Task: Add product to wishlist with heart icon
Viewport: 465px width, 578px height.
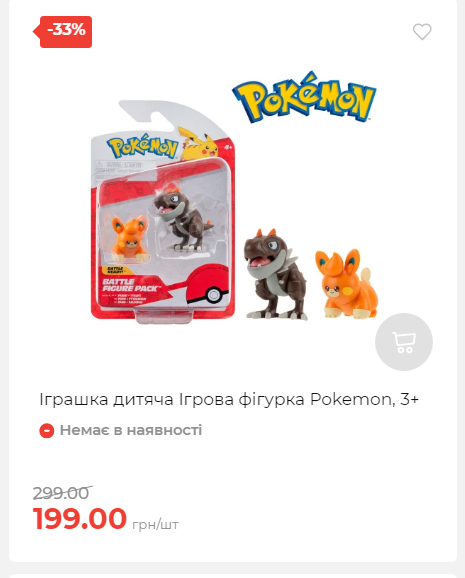Action: 422,32
